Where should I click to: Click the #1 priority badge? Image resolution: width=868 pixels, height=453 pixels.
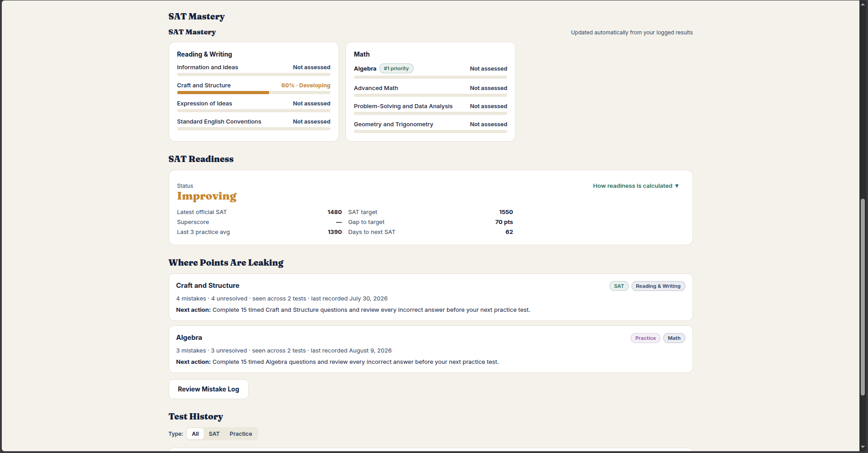tap(396, 69)
